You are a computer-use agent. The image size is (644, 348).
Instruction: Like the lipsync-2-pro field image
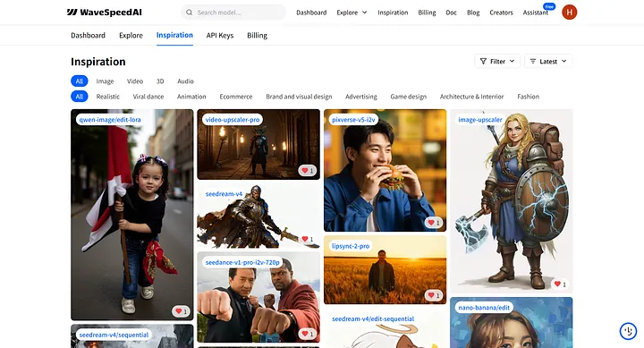pyautogui.click(x=434, y=295)
